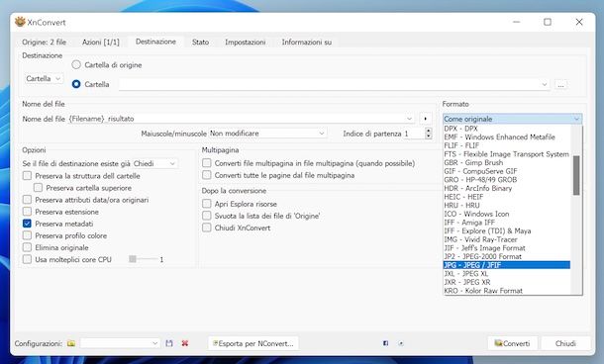Check Converti file multipagina in file multipagina
The height and width of the screenshot is (364, 604).
pyautogui.click(x=207, y=163)
